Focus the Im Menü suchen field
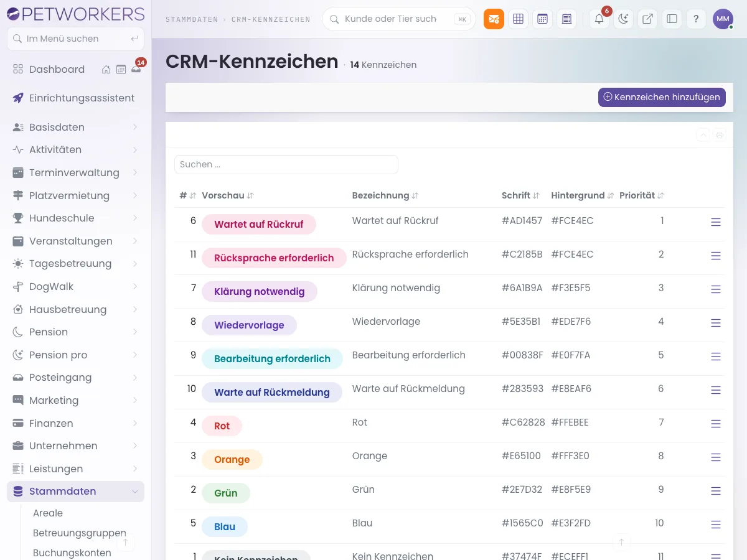The image size is (747, 560). pyautogui.click(x=75, y=39)
